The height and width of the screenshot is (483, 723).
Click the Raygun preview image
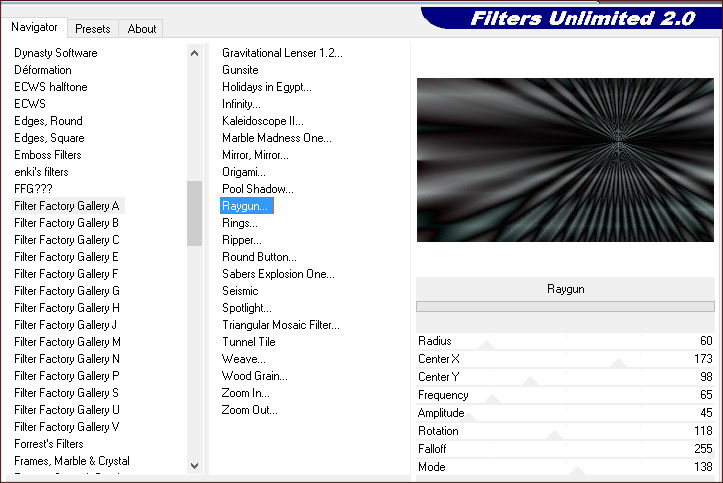click(x=565, y=160)
